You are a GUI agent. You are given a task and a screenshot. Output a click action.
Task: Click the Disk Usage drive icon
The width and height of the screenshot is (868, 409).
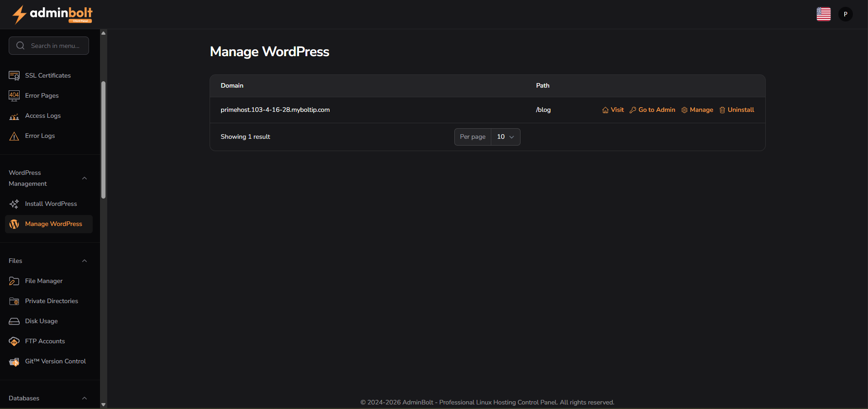coord(14,321)
